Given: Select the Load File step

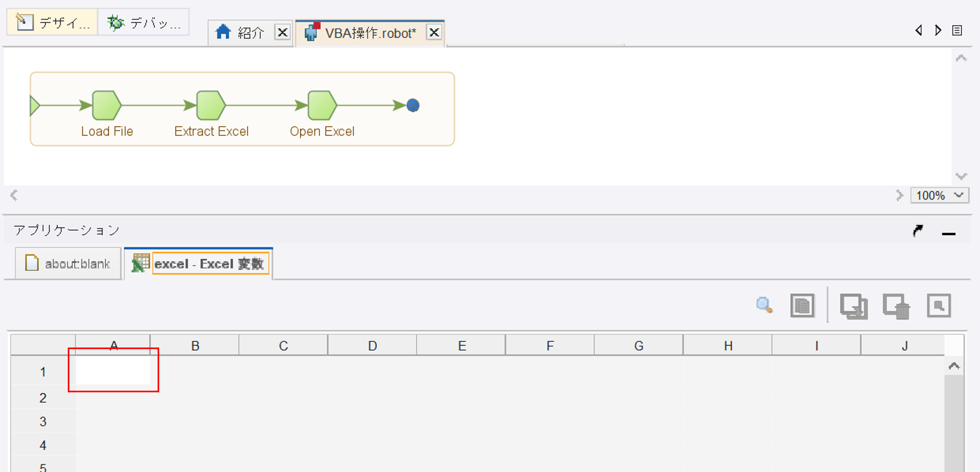Looking at the screenshot, I should tap(107, 105).
